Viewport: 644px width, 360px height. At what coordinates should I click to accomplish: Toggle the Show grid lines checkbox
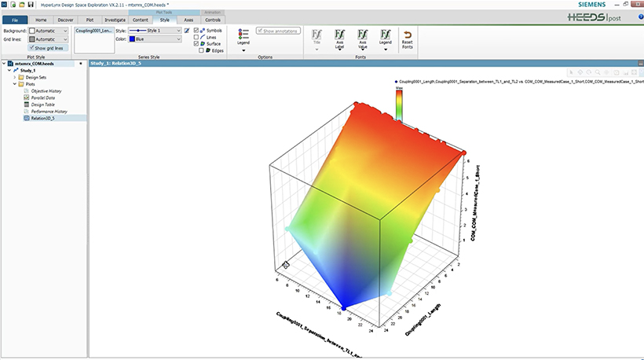coord(31,48)
